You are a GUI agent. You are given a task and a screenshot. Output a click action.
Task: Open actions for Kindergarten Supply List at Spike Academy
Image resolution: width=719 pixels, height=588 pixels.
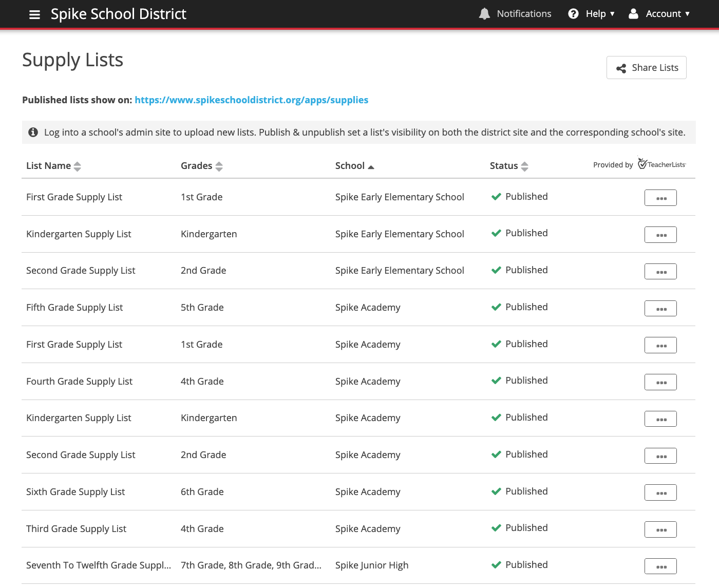point(660,419)
